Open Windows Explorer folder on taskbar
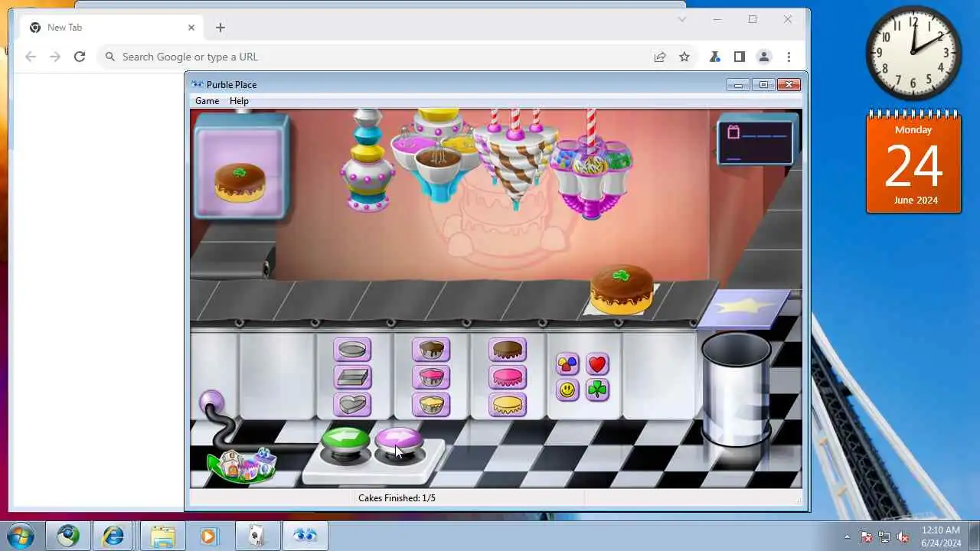Image resolution: width=980 pixels, height=551 pixels. tap(162, 536)
